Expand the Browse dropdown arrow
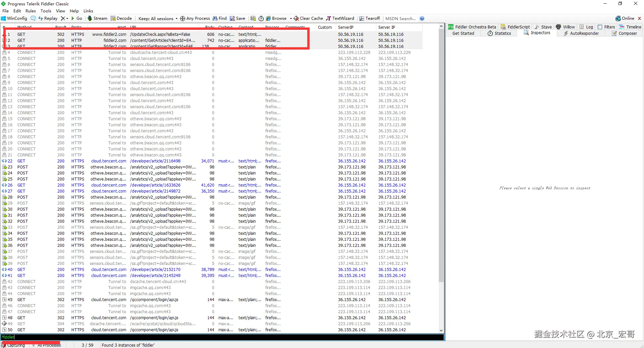 (x=291, y=18)
